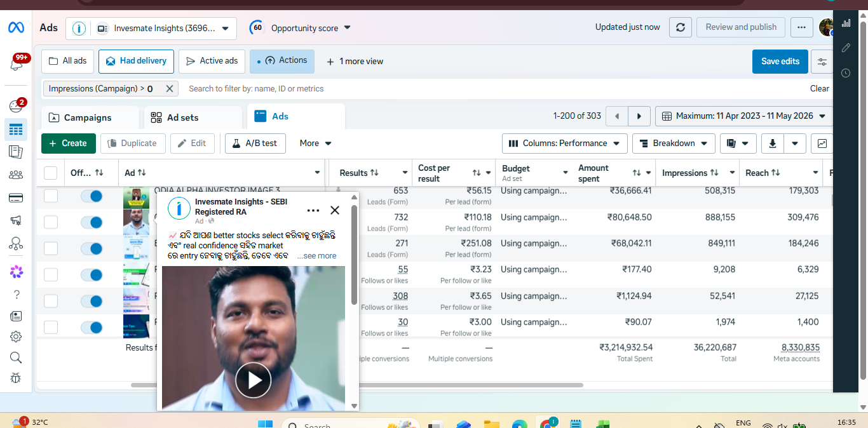The image size is (868, 428).
Task: Open the charts view icon
Action: click(x=822, y=144)
